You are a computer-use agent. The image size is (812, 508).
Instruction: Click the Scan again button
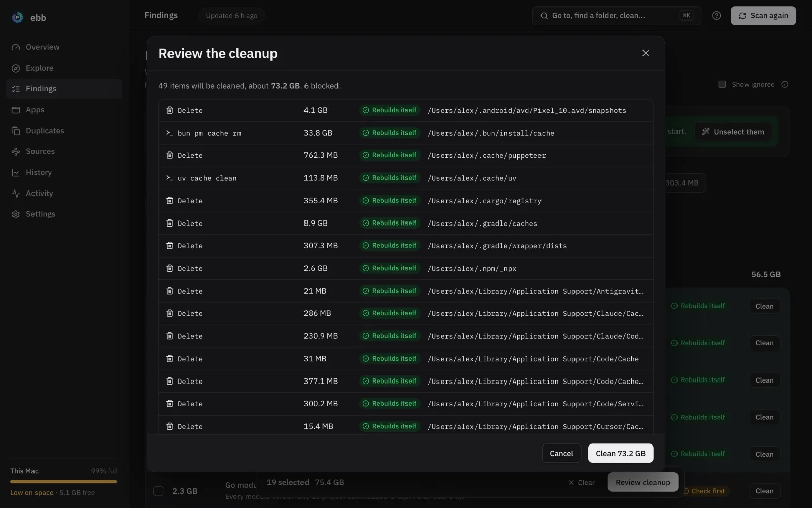pos(763,16)
